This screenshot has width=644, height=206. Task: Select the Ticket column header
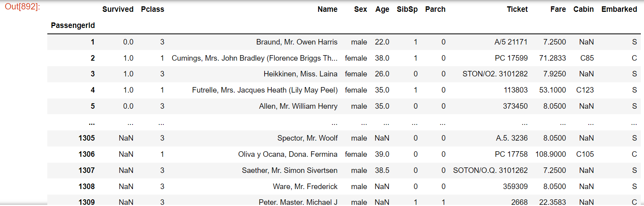(517, 9)
